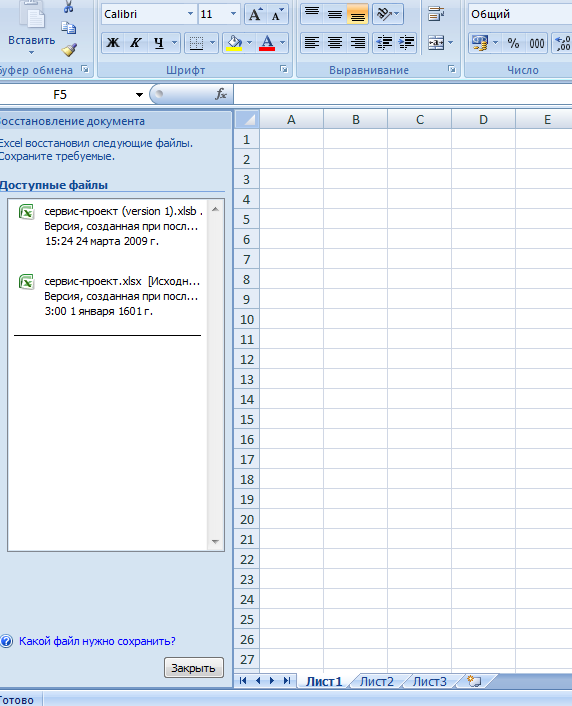Screen dimensions: 572x706
Task: Switch to sheet tab Лист1
Action: 324,681
